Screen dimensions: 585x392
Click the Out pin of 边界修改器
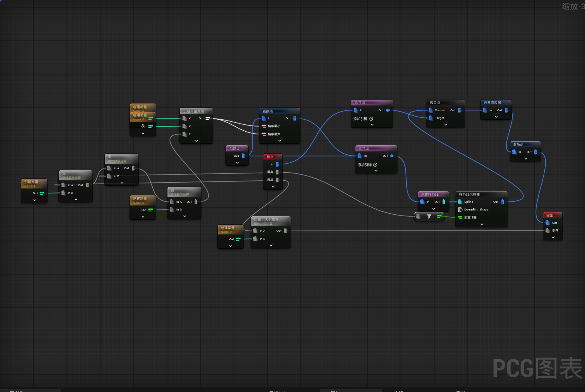point(506,110)
